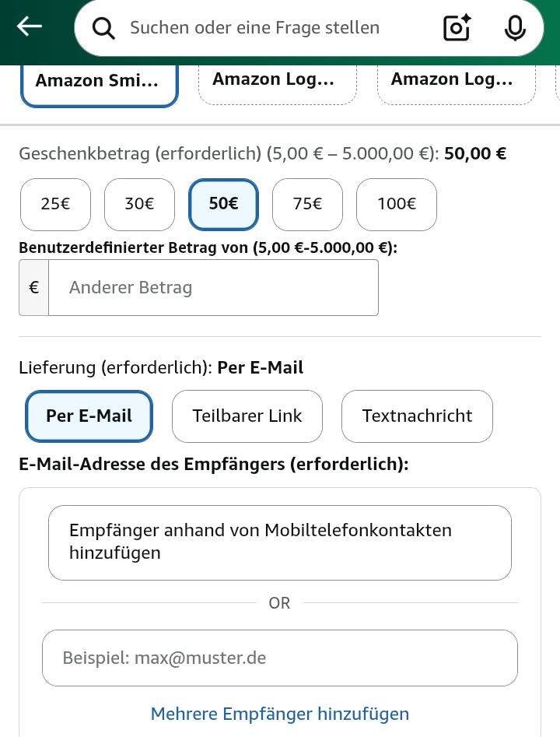Viewport: 560px width, 737px height.
Task: Select the 25€ gift amount
Action: pos(55,204)
